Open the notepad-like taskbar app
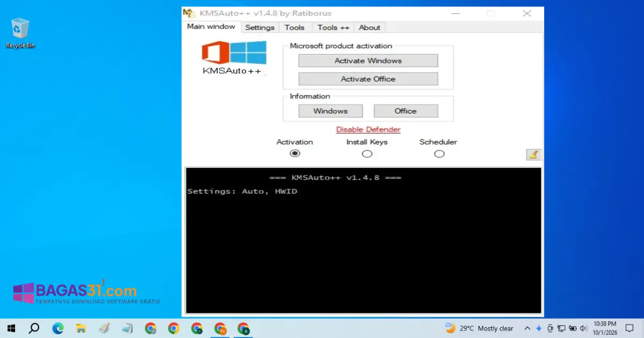644x338 pixels. 127,328
